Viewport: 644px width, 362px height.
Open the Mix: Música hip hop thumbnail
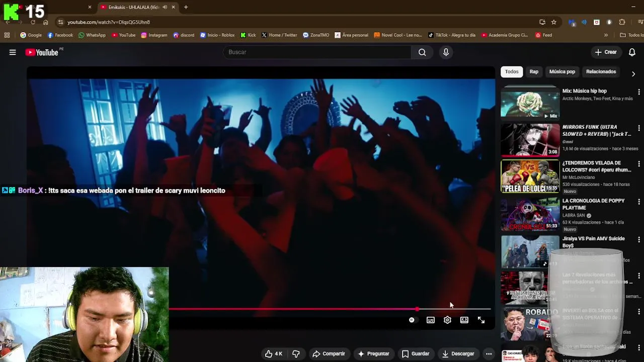pos(530,104)
